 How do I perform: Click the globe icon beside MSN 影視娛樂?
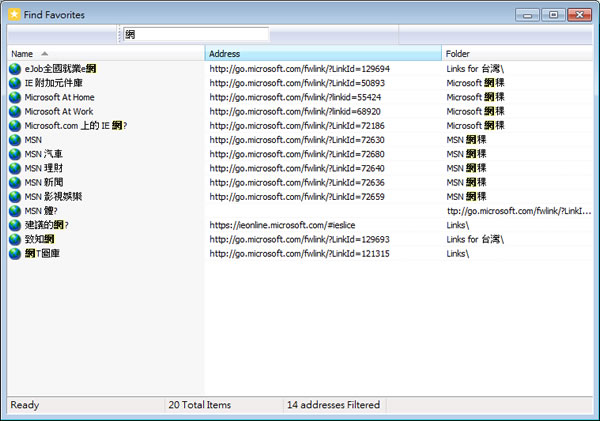(15, 197)
